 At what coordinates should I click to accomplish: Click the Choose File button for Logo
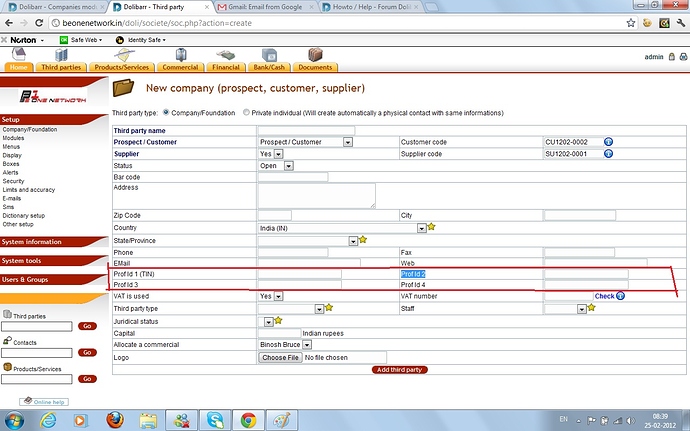pyautogui.click(x=280, y=357)
